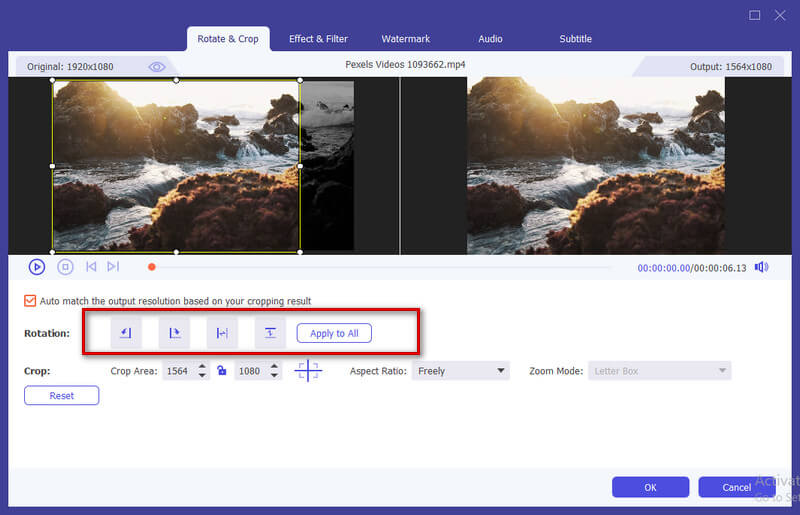Click the crop width field 1564

pyautogui.click(x=179, y=371)
